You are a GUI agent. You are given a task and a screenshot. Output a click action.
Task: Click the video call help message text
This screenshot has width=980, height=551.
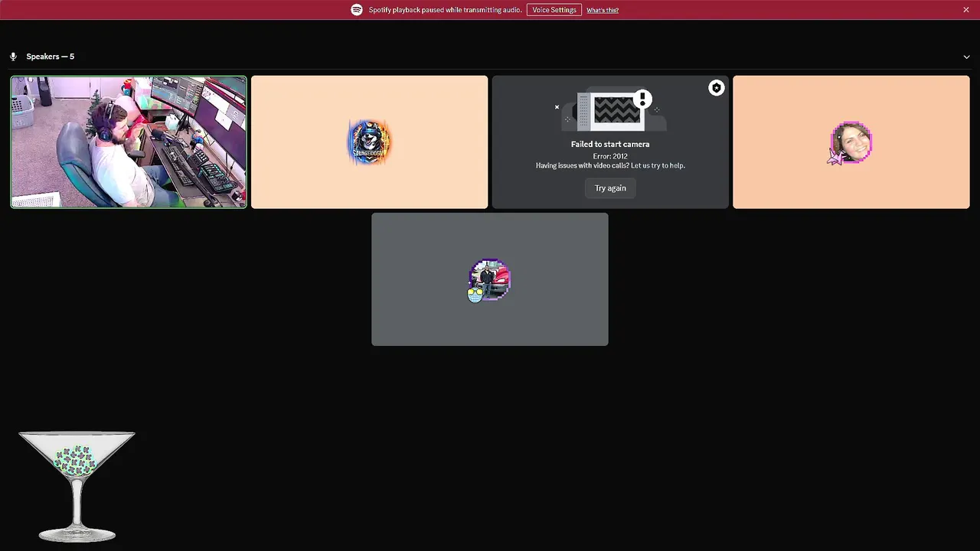[x=610, y=165]
